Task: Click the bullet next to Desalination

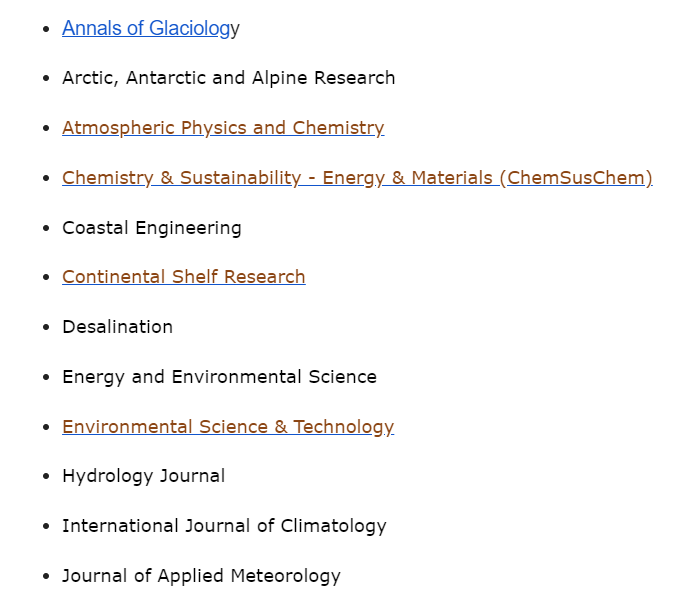Action: [x=45, y=328]
